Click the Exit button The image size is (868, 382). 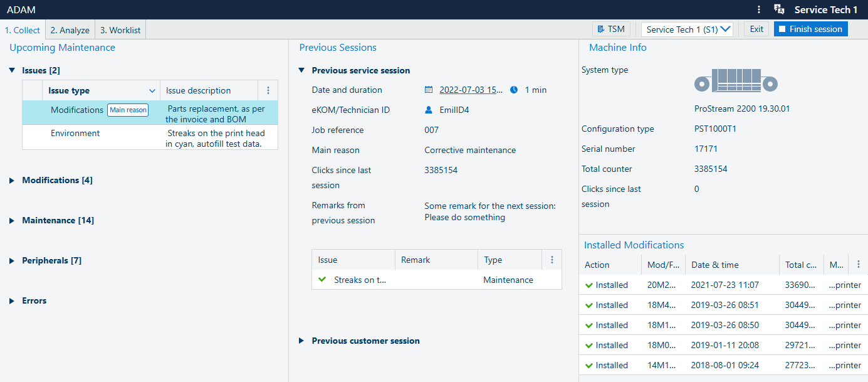[x=756, y=29]
